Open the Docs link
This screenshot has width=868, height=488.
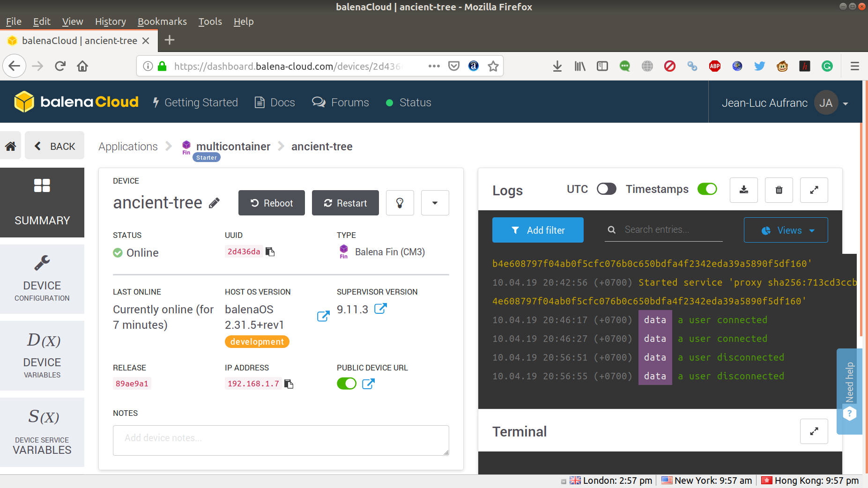pos(274,103)
